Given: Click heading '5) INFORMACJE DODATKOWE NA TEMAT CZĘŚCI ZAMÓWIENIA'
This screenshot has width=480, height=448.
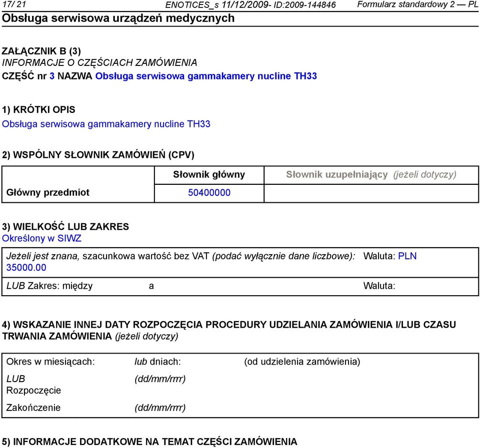Looking at the screenshot, I should coord(149,442).
